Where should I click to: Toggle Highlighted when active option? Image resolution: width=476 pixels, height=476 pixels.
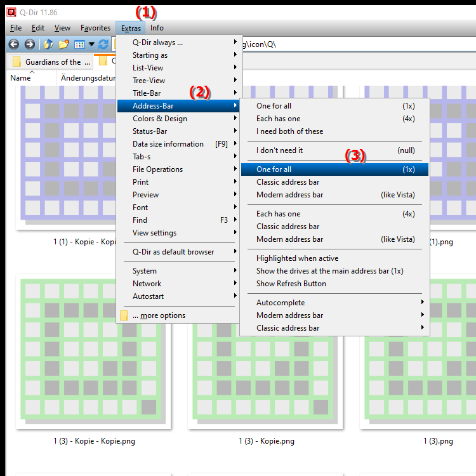click(335, 258)
